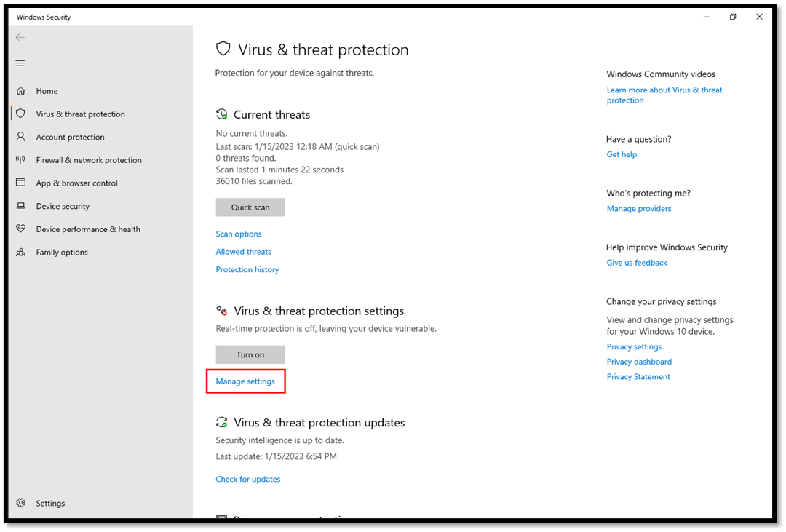Select Account protection in the sidebar

click(x=70, y=137)
